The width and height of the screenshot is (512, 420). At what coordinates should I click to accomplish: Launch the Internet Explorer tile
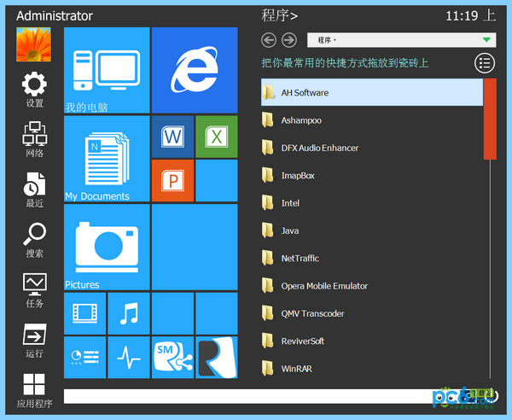pyautogui.click(x=195, y=70)
